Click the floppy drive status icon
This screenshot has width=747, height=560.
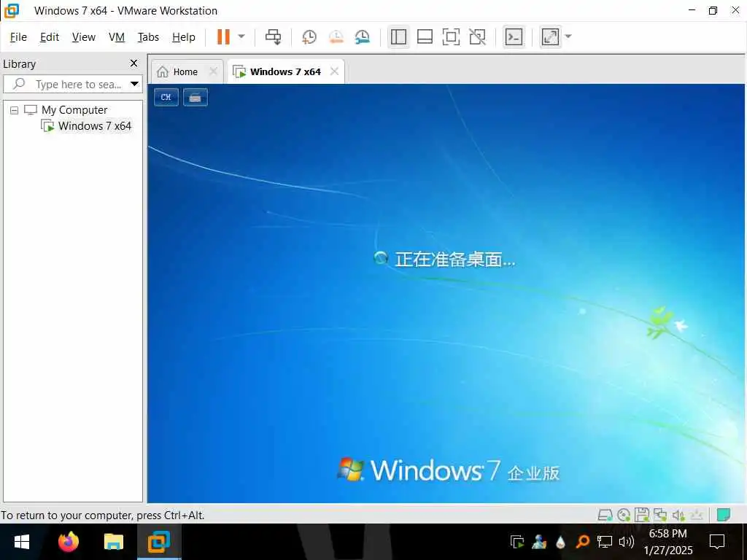pyautogui.click(x=642, y=515)
